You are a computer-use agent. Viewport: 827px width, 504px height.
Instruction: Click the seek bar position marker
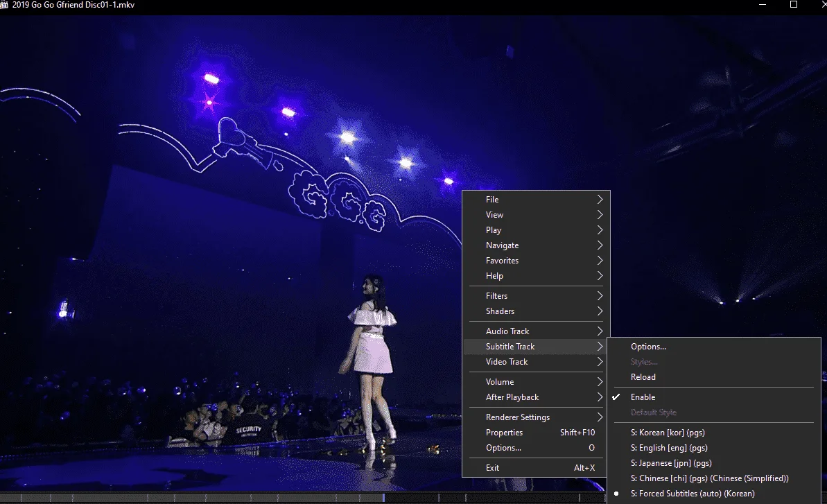pos(383,497)
